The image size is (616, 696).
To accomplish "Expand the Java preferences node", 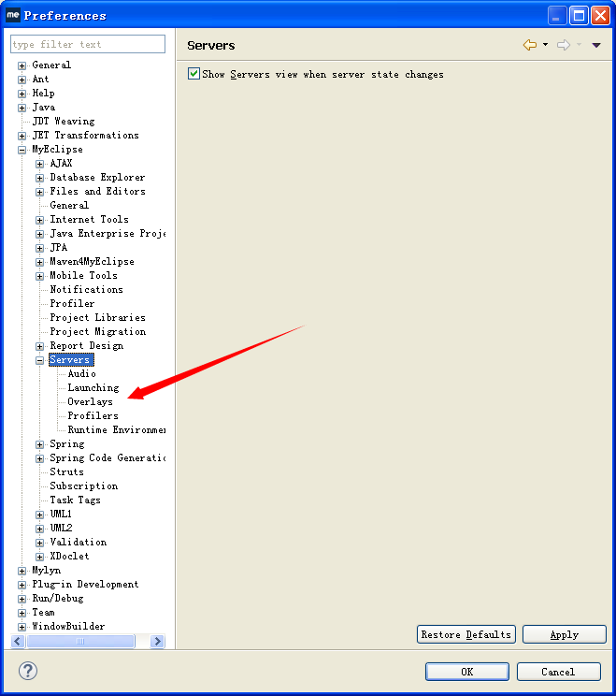I will point(21,108).
